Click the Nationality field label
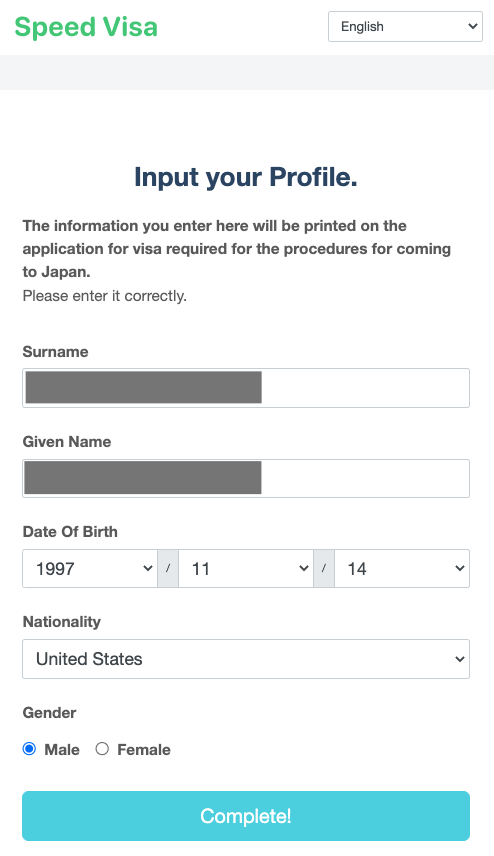 [x=62, y=622]
